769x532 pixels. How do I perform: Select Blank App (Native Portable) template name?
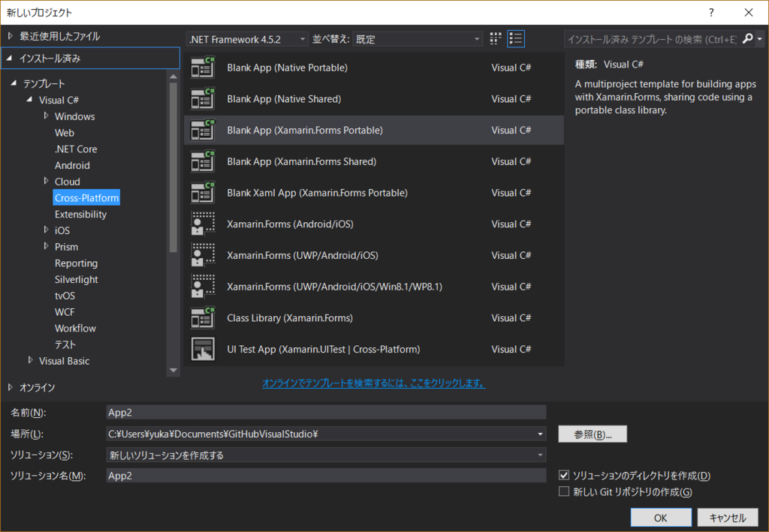pos(287,68)
